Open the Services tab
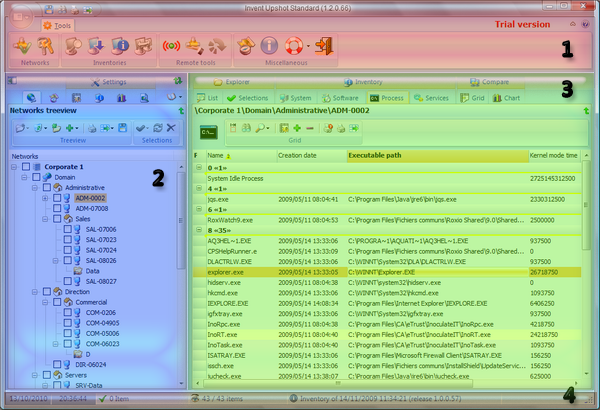 point(431,98)
